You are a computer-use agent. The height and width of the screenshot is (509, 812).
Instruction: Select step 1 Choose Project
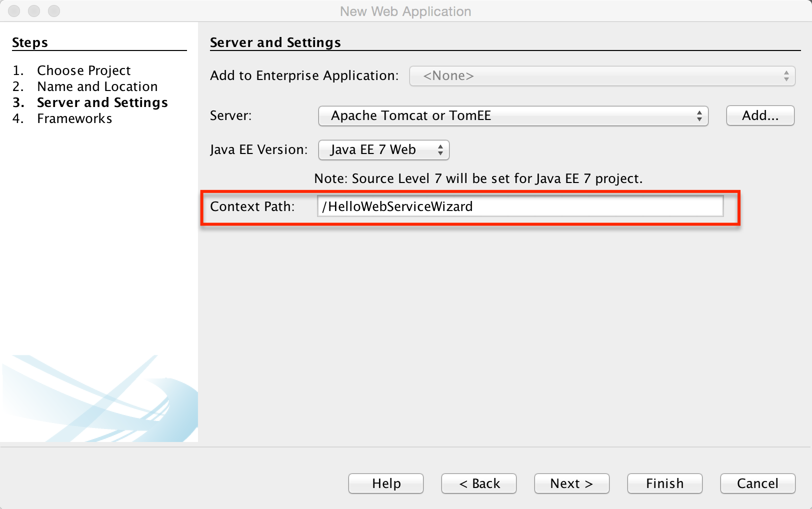[83, 70]
